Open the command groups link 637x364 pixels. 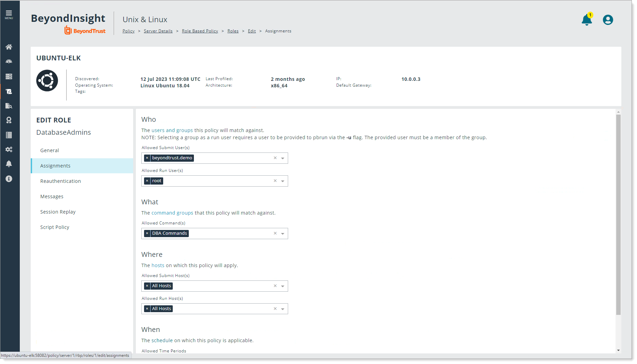172,213
